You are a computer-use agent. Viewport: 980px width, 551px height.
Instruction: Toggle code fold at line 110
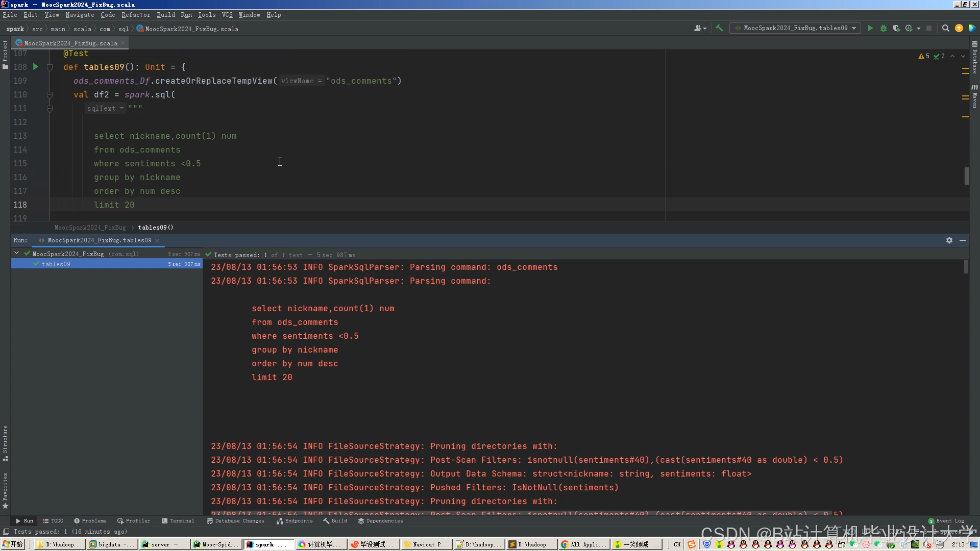(50, 94)
